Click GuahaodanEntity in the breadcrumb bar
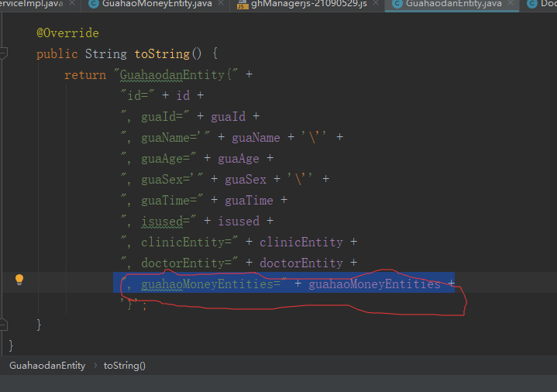The height and width of the screenshot is (392, 557). click(47, 366)
